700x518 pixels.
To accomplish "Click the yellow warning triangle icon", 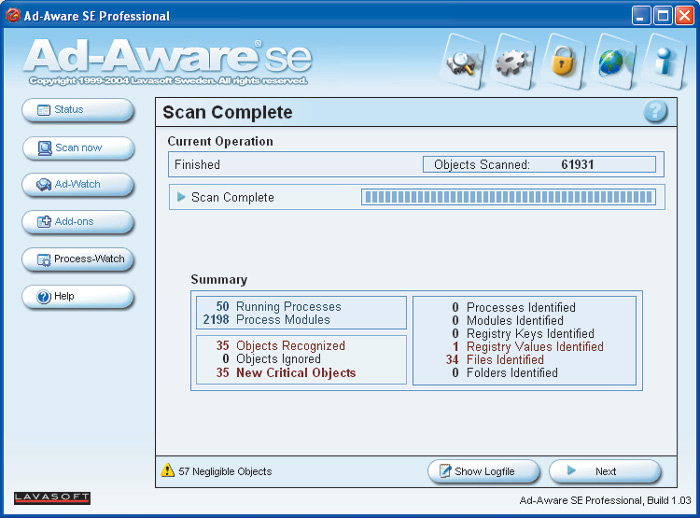I will coord(167,470).
